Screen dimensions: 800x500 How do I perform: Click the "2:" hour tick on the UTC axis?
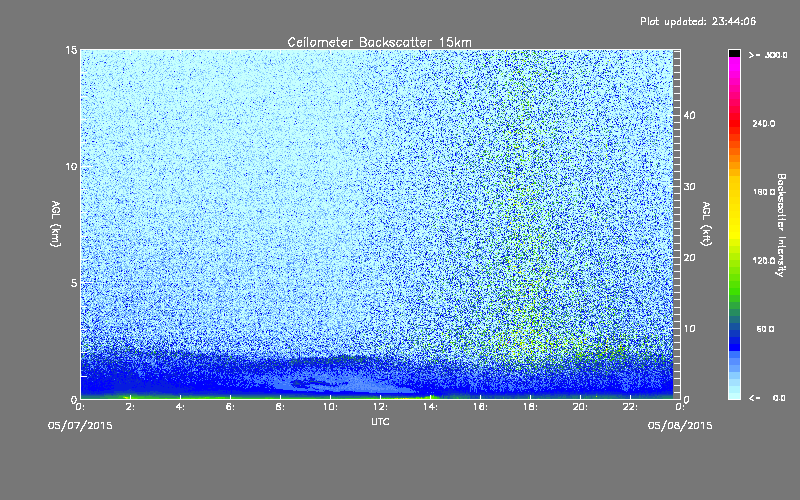[130, 407]
